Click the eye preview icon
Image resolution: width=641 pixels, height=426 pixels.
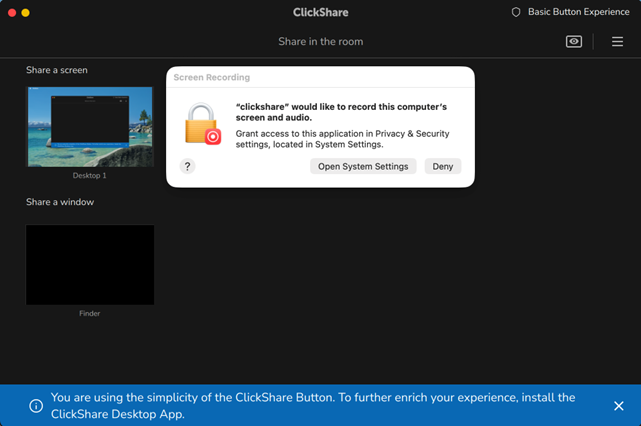(x=574, y=41)
